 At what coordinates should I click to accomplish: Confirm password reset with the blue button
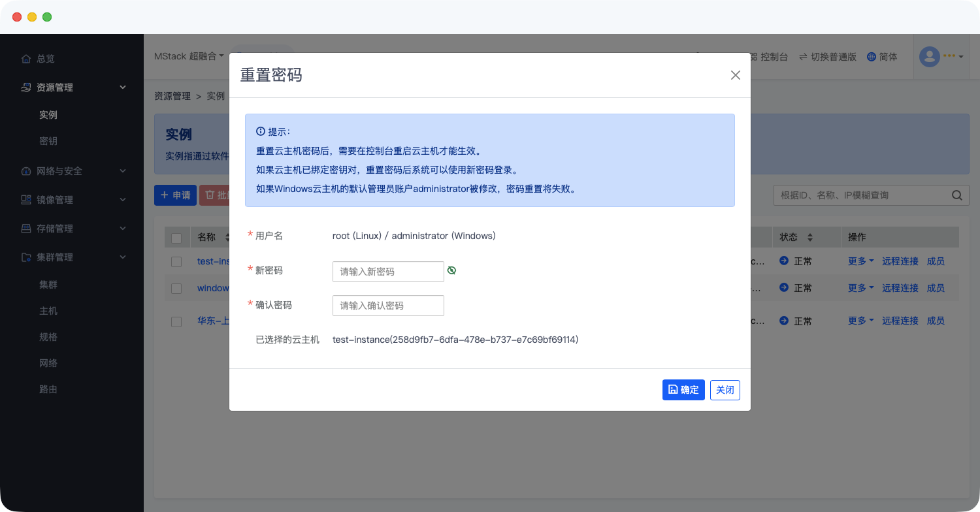click(x=683, y=390)
